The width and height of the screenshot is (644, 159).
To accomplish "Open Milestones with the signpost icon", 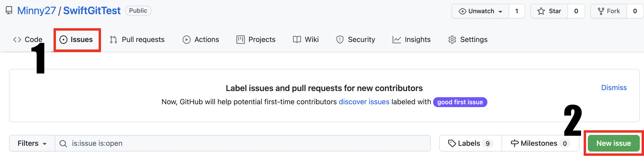I will (514, 143).
